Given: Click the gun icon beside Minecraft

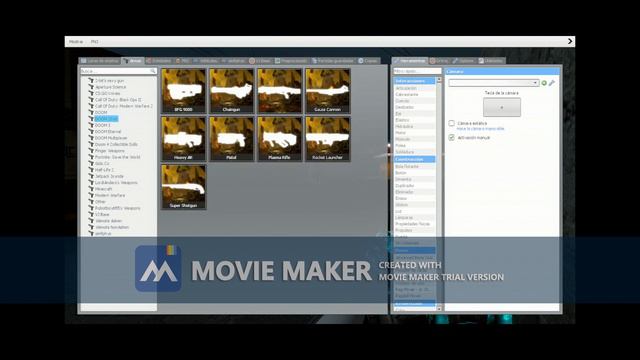Looking at the screenshot, I should point(91,189).
